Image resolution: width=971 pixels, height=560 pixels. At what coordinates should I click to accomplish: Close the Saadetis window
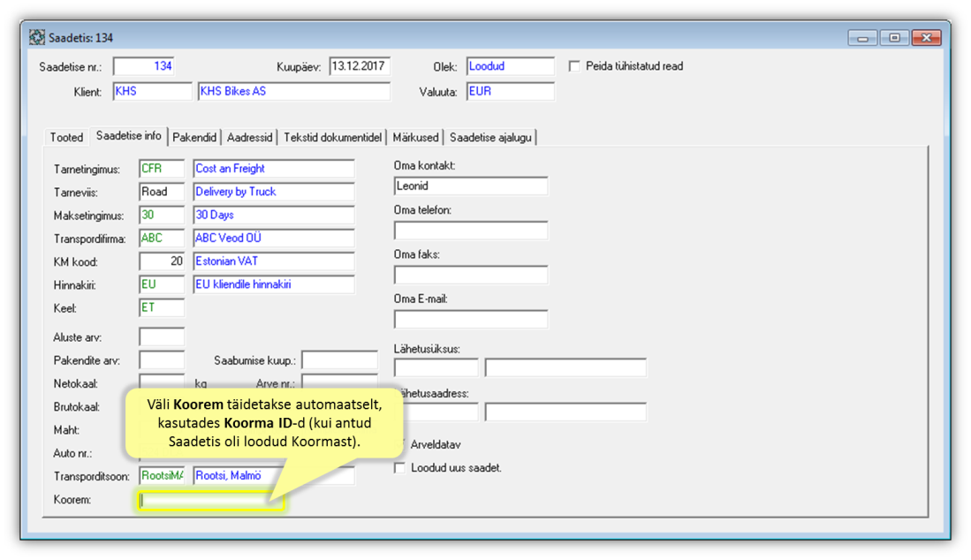click(927, 38)
